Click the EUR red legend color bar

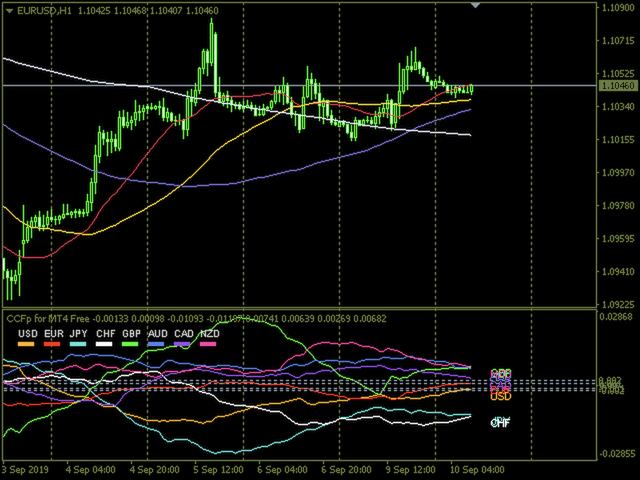point(53,344)
